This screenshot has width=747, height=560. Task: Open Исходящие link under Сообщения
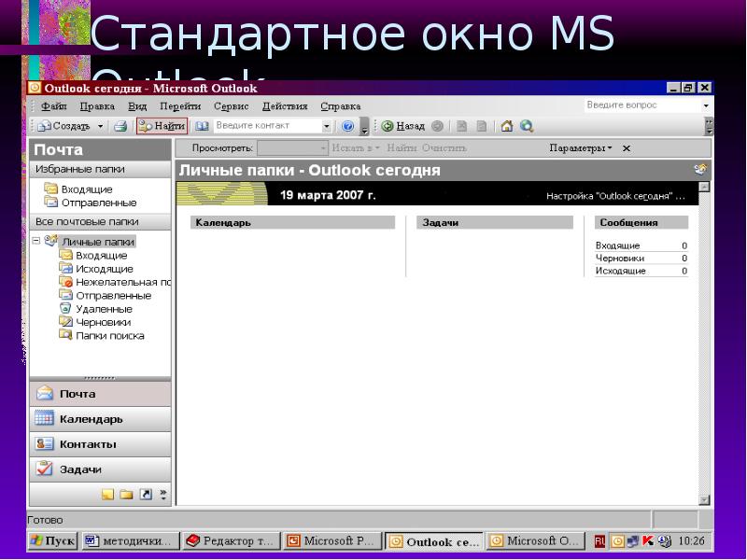pos(620,272)
